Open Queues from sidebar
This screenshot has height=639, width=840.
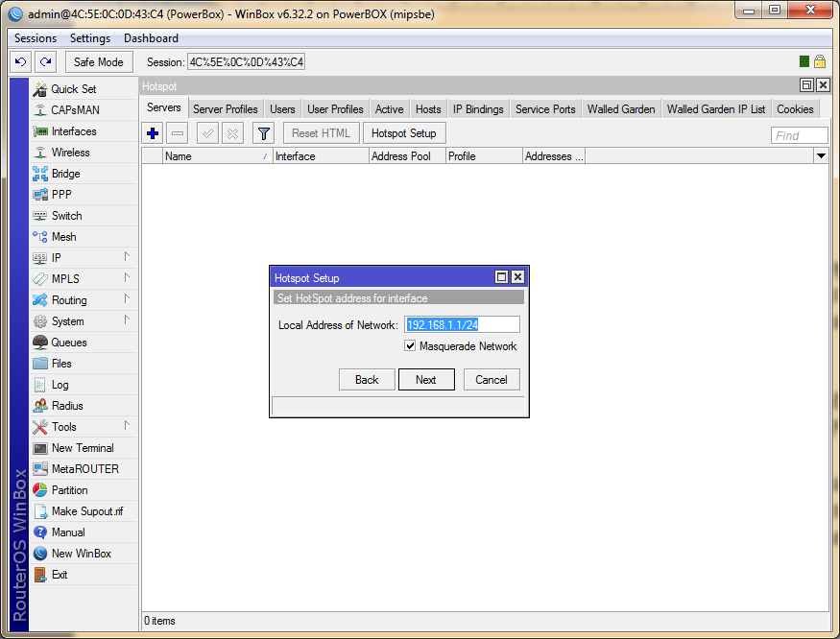click(68, 343)
